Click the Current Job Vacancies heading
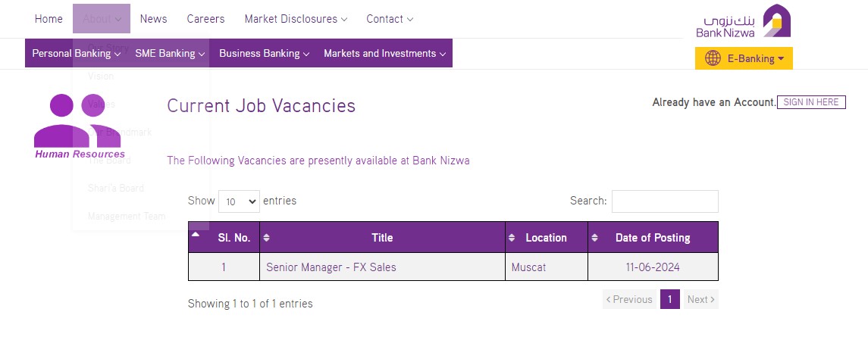The image size is (868, 362). (262, 105)
